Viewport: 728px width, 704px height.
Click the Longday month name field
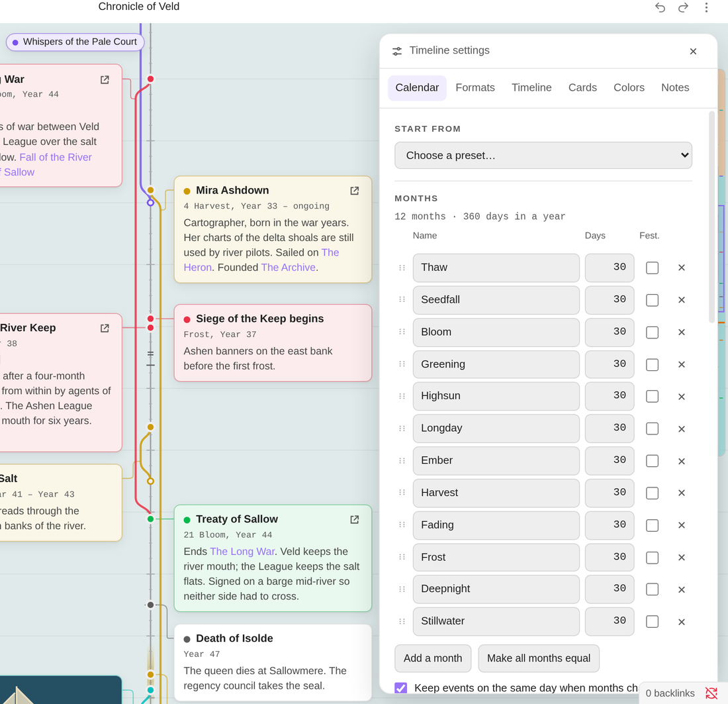[x=496, y=428]
